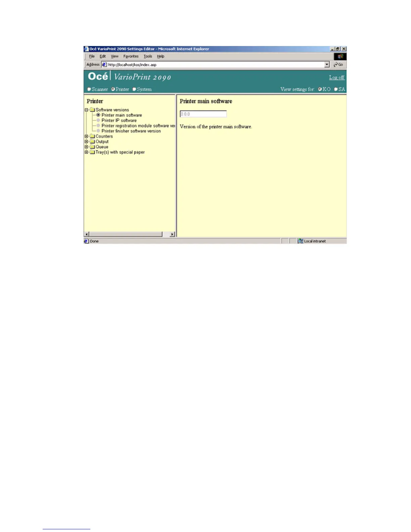Click the Printer main software tree label
Image resolution: width=411 pixels, height=532 pixels.
pos(122,115)
